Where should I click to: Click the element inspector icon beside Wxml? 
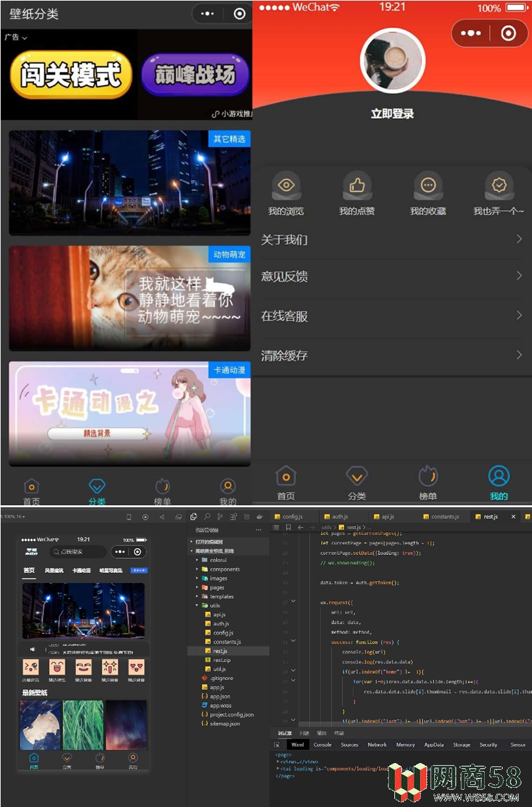point(277,744)
